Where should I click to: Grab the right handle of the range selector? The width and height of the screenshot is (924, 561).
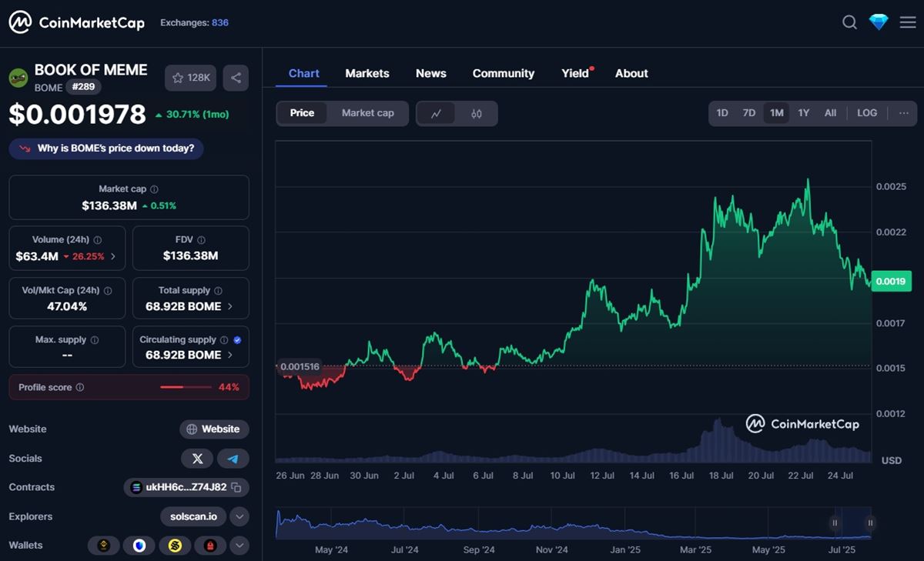coord(870,523)
